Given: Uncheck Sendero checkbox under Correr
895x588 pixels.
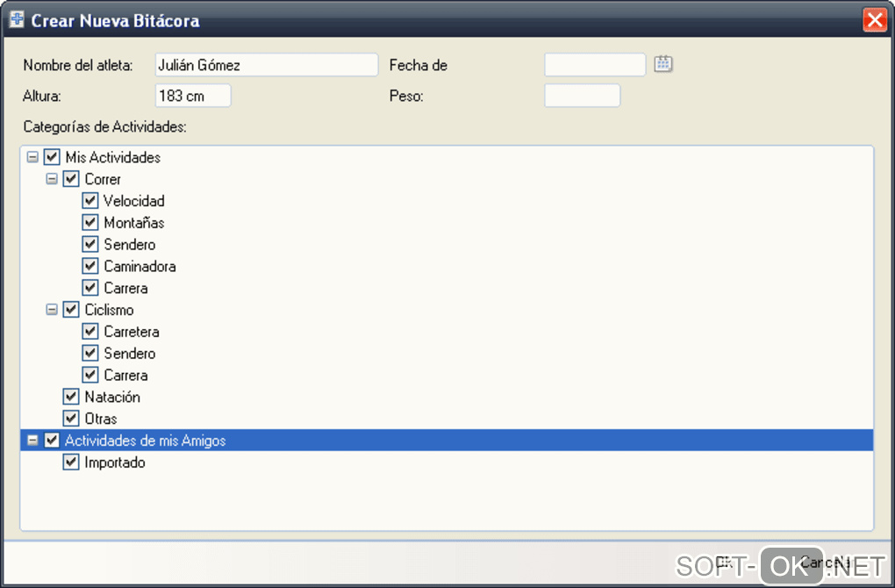Looking at the screenshot, I should [x=90, y=244].
